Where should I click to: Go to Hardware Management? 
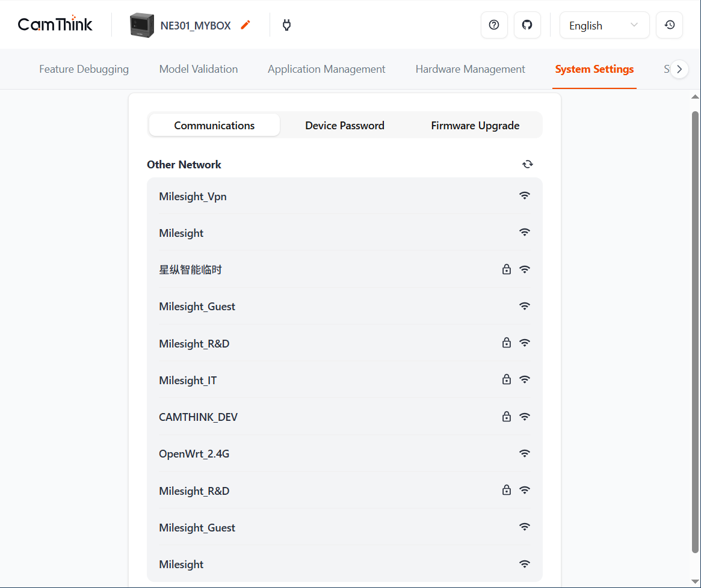pos(470,69)
